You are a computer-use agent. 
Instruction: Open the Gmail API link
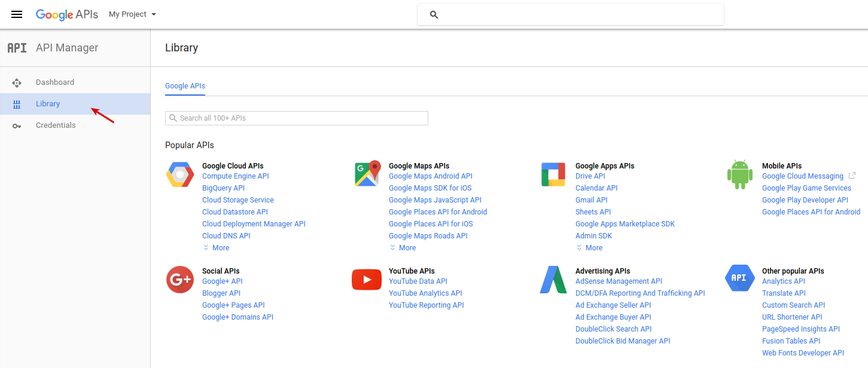click(x=592, y=200)
